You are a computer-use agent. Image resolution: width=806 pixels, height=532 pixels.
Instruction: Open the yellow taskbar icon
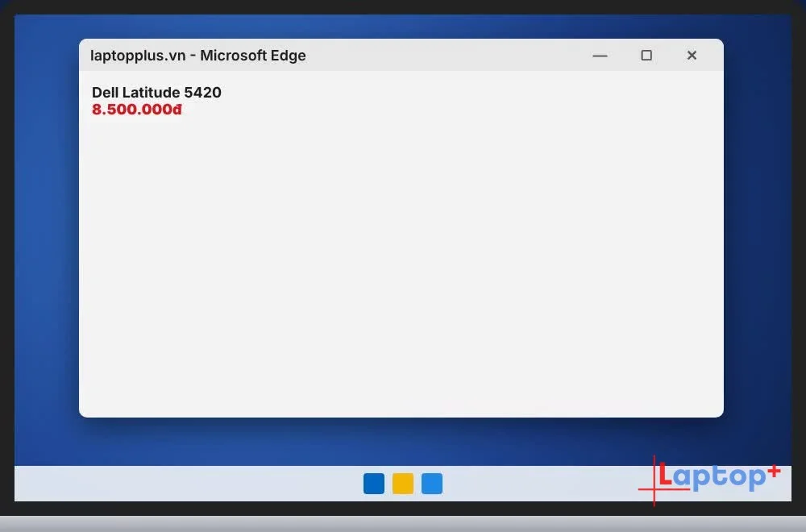pos(403,484)
